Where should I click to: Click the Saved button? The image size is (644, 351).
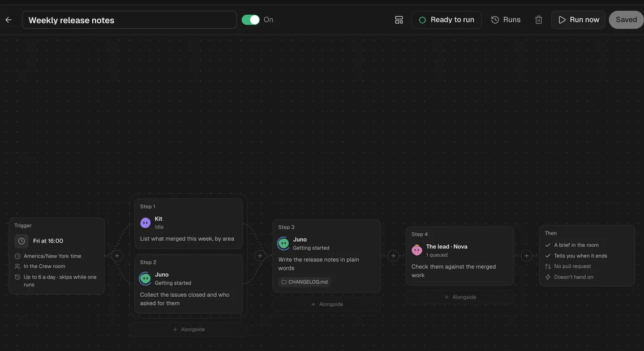pos(626,20)
